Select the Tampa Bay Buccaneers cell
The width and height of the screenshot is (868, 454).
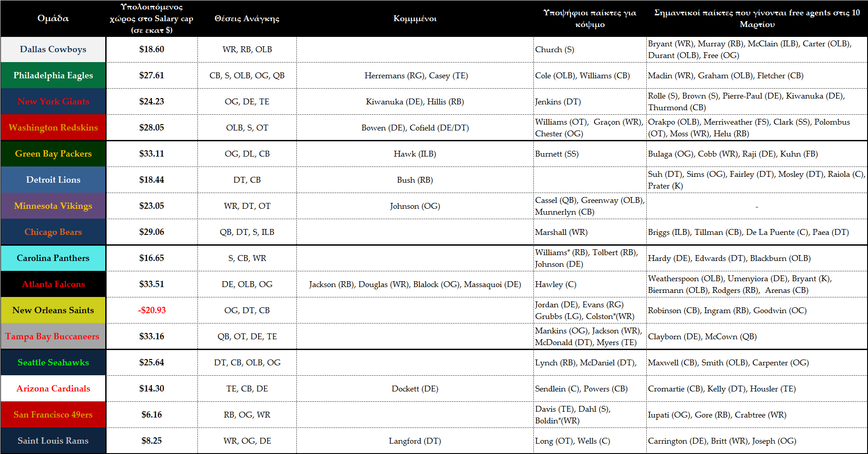[x=53, y=337]
